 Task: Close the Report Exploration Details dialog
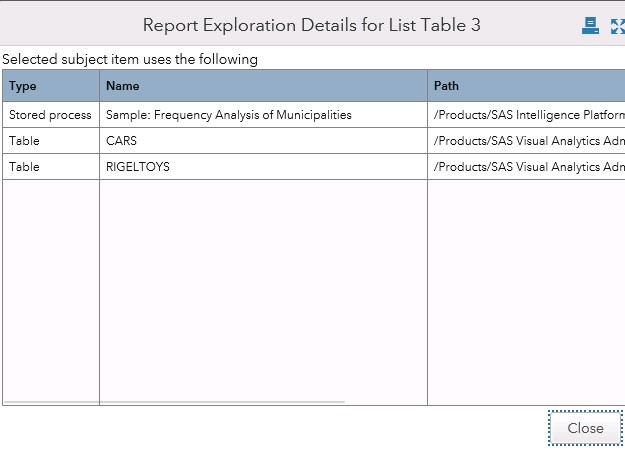tap(585, 428)
